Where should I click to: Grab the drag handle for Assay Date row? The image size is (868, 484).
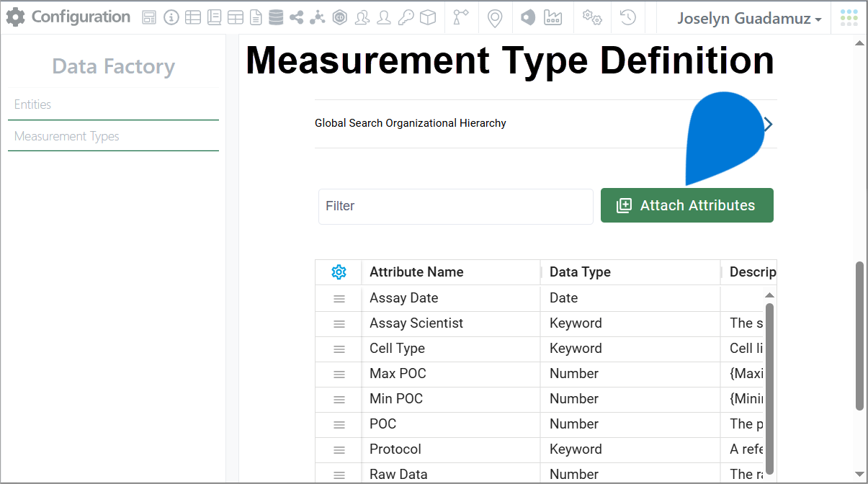[339, 298]
